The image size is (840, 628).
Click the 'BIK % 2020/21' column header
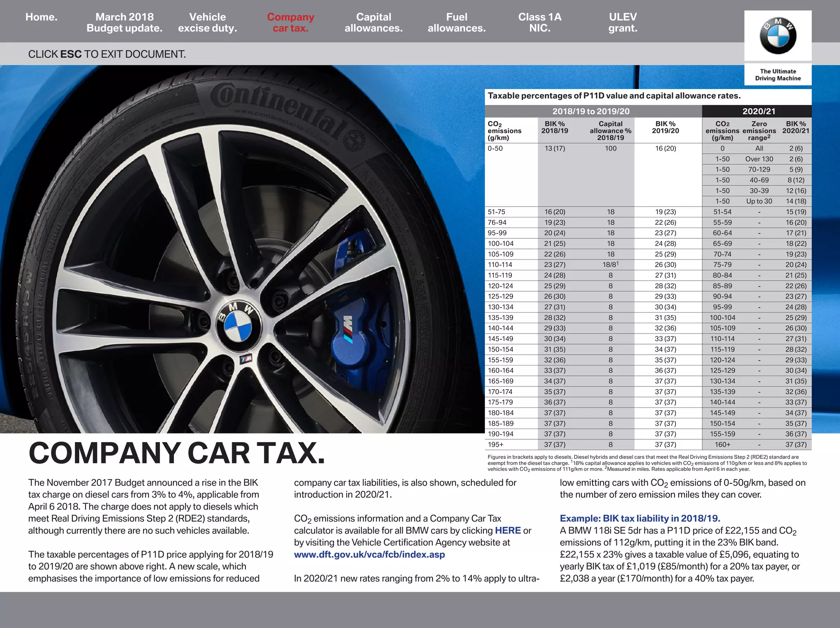(796, 127)
